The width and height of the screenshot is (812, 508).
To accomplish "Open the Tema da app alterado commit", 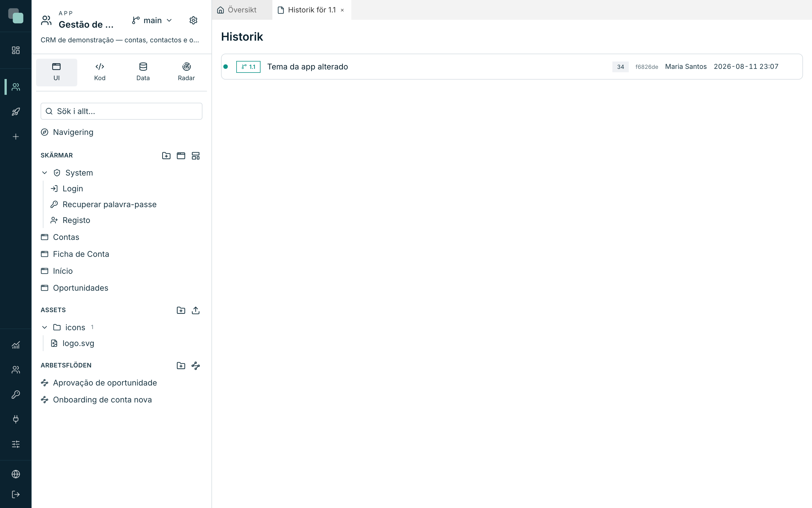I will [x=307, y=67].
